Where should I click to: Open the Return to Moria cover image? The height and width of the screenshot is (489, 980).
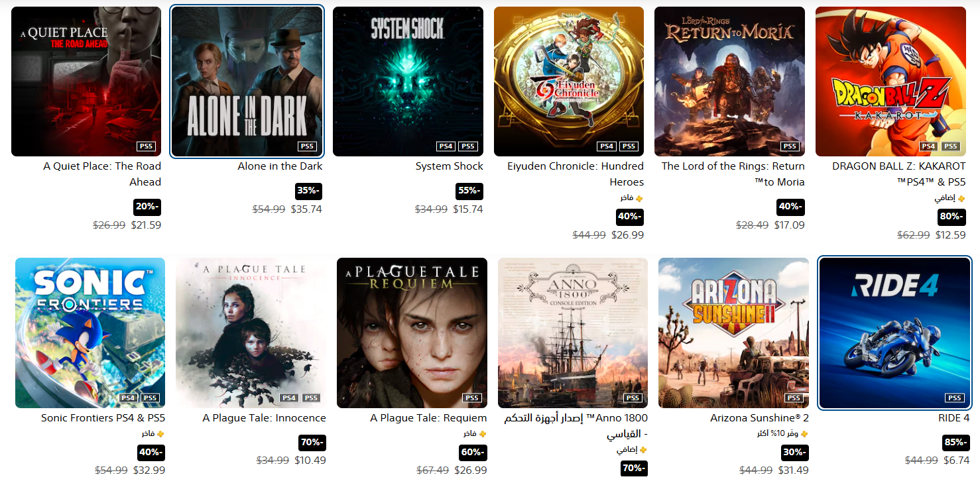point(729,81)
